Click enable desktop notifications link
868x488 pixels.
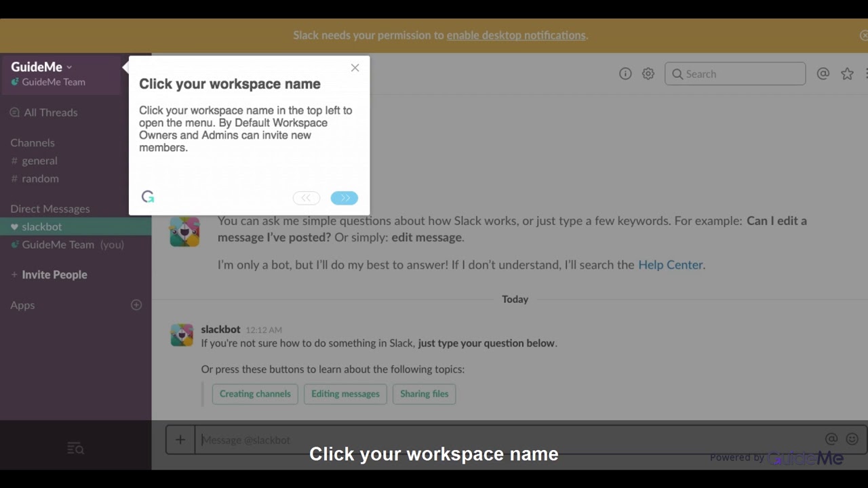[x=516, y=35]
